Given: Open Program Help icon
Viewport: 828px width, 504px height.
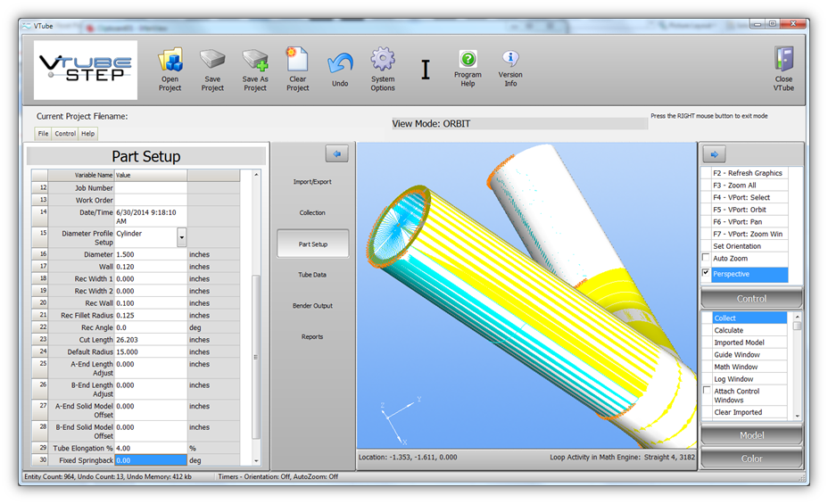Looking at the screenshot, I should point(468,59).
